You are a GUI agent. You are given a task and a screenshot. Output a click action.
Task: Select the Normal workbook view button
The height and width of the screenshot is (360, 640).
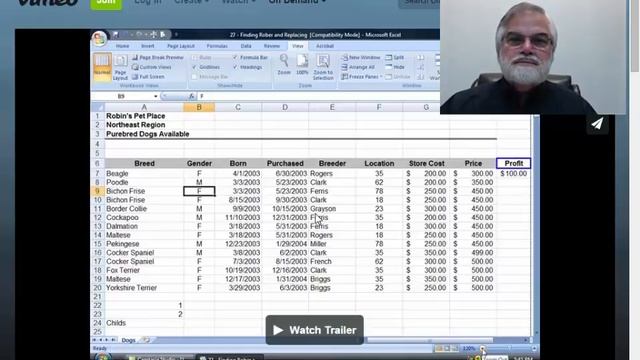point(102,67)
